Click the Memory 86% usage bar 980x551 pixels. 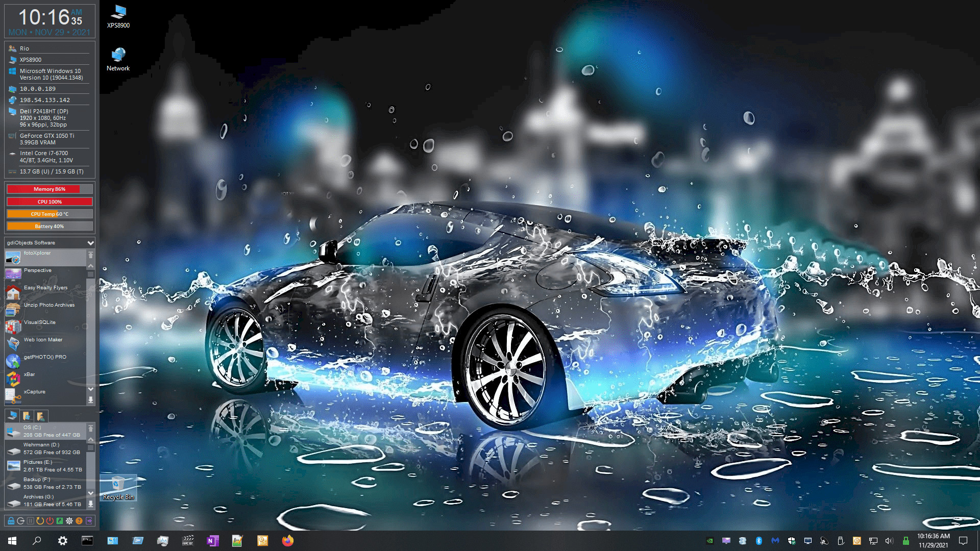pyautogui.click(x=50, y=189)
